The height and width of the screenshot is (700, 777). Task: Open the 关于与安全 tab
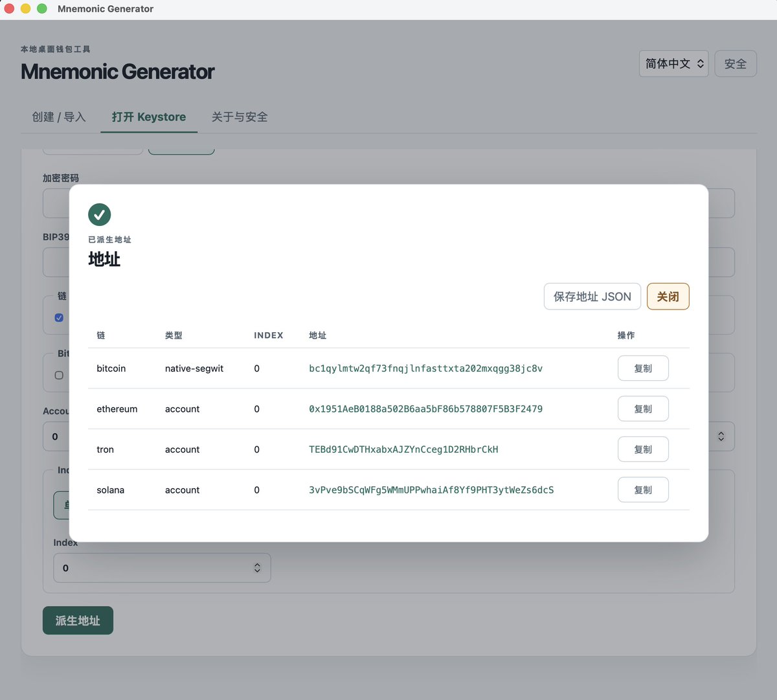(240, 117)
